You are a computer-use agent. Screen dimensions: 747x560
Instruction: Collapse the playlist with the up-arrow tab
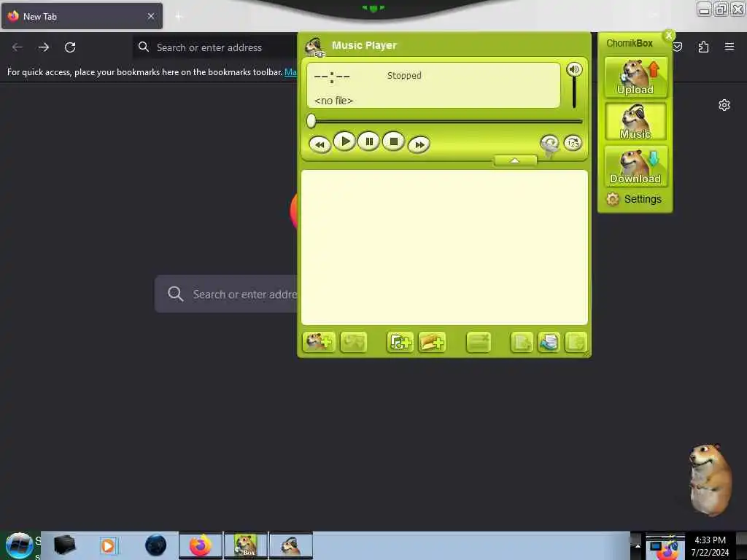click(x=515, y=160)
